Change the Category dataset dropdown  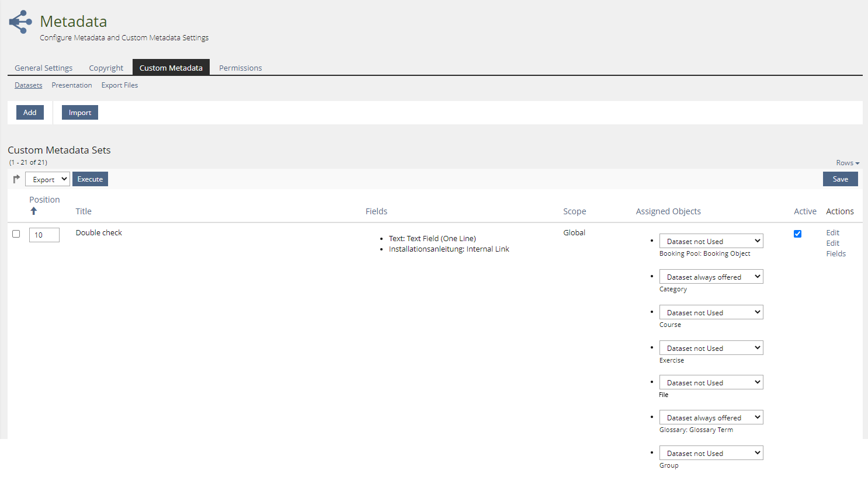click(711, 277)
